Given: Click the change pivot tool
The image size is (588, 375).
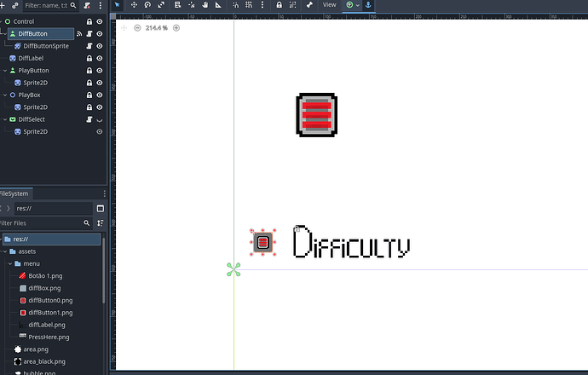Looking at the screenshot, I should coord(191,5).
